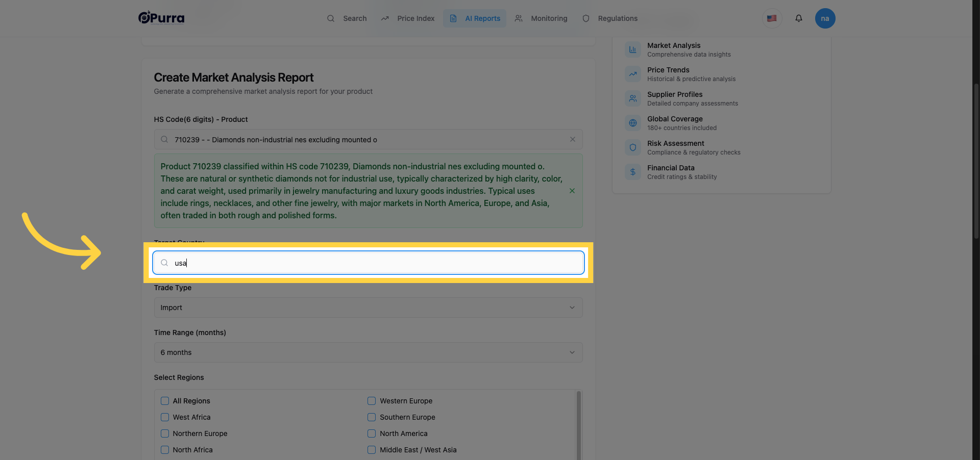Check the Middle East / West Asia checkbox

pos(372,450)
